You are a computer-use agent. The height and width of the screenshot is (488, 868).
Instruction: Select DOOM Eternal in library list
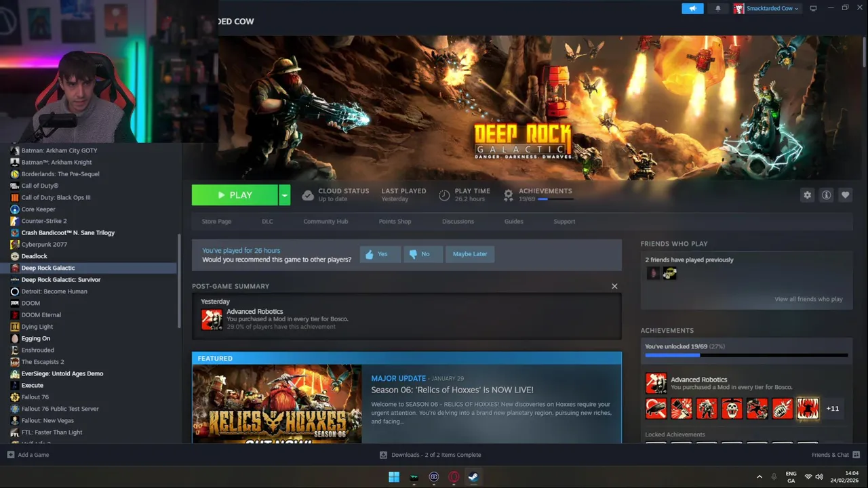click(x=41, y=315)
